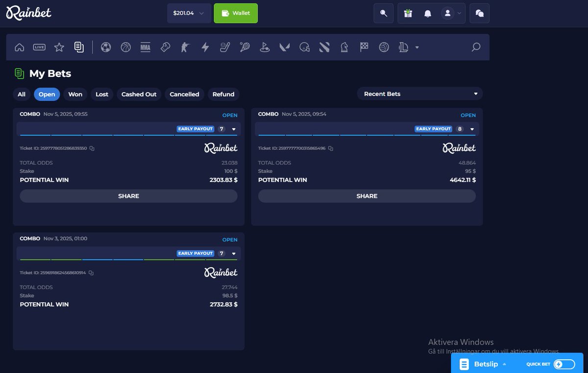
Task: Click stake value 98.5 $
Action: coord(229,296)
